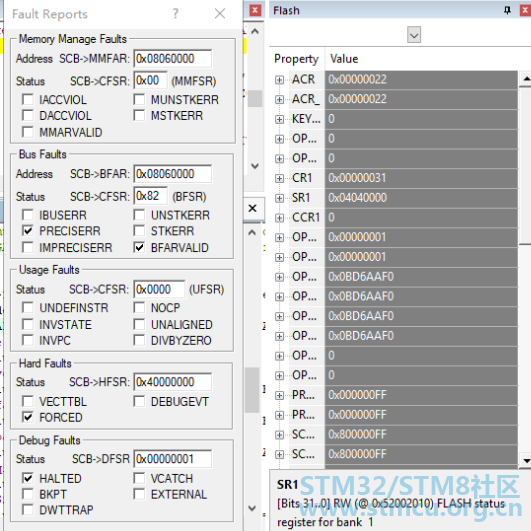Toggle the UNDEFINSTR checkbox
This screenshot has width=531, height=531.
pyautogui.click(x=28, y=307)
